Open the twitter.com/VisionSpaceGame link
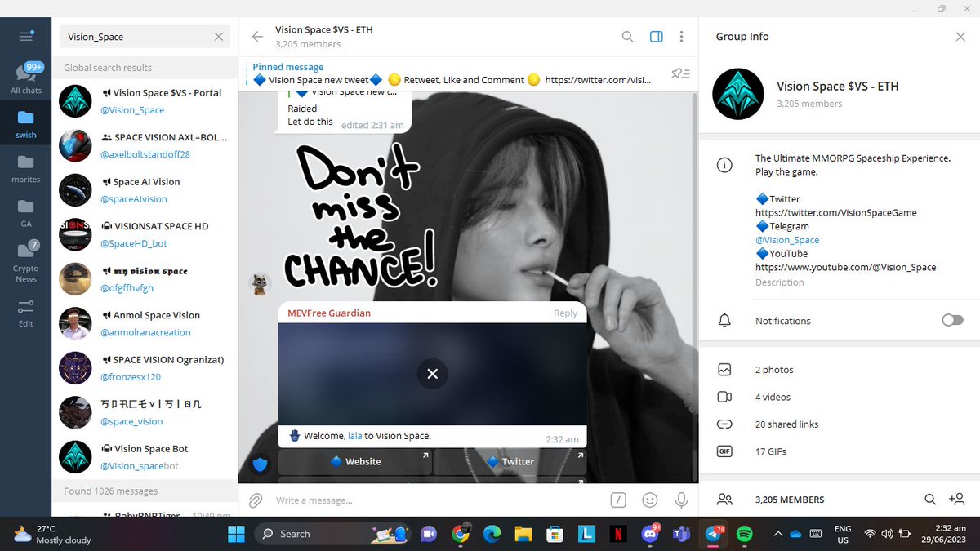 (x=835, y=213)
